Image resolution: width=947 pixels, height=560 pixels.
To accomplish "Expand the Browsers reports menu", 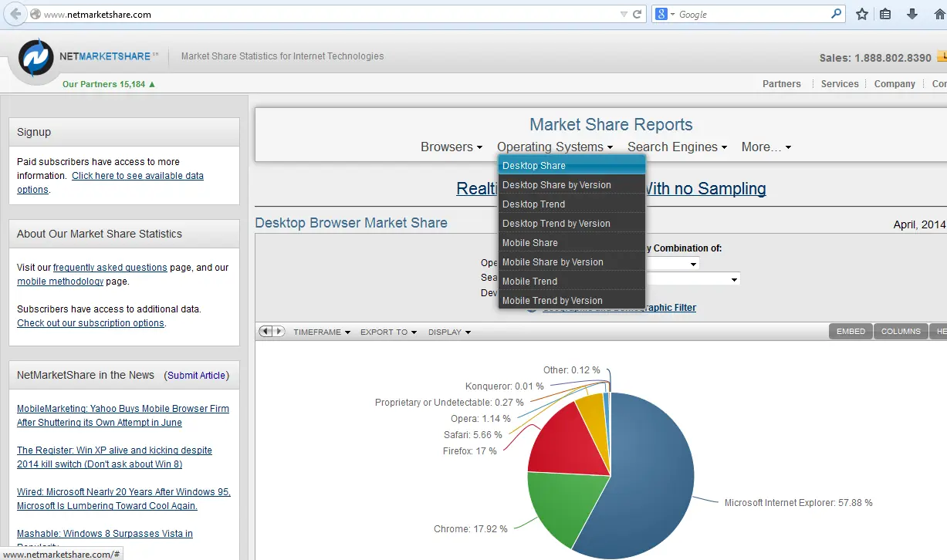I will coord(452,147).
